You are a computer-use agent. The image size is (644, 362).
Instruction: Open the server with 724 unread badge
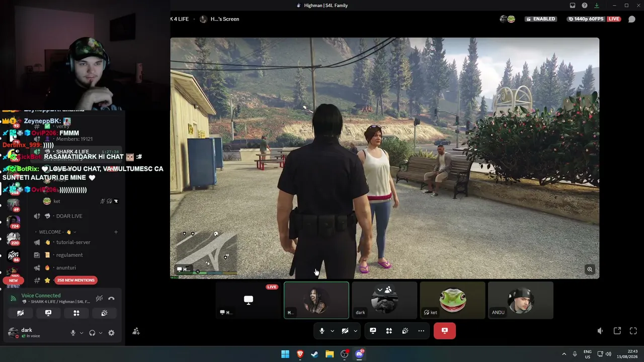pyautogui.click(x=13, y=222)
